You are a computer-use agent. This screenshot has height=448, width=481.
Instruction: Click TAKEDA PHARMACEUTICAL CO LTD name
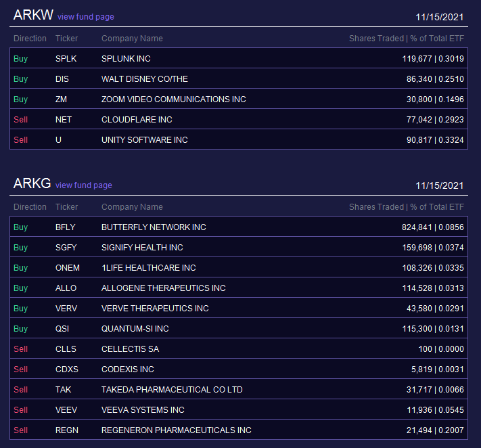point(172,389)
